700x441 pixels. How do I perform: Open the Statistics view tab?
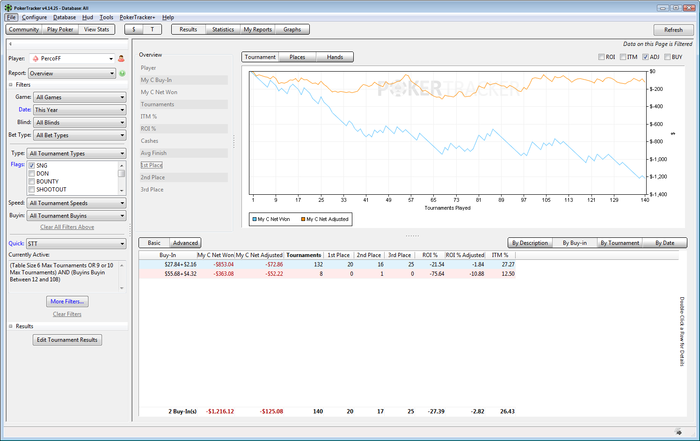click(x=223, y=29)
